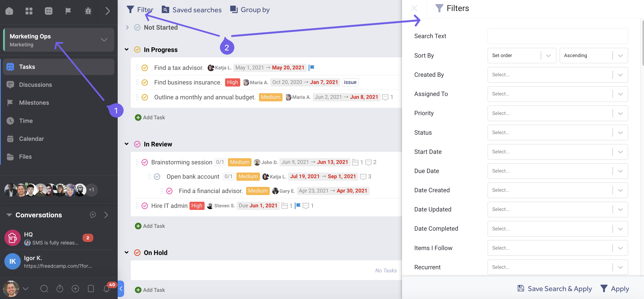Check off 'Open bank account' subtask
This screenshot has width=644, height=299.
tap(157, 177)
